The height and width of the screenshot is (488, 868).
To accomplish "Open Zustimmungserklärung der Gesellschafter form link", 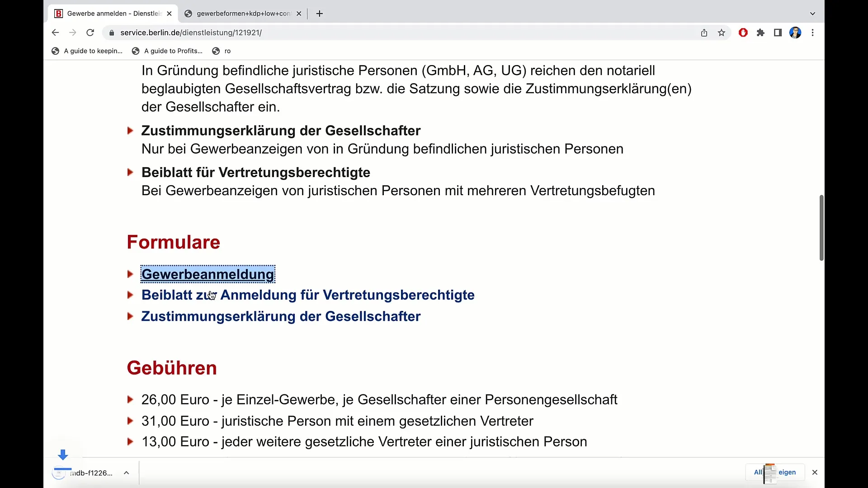I will coord(281,316).
